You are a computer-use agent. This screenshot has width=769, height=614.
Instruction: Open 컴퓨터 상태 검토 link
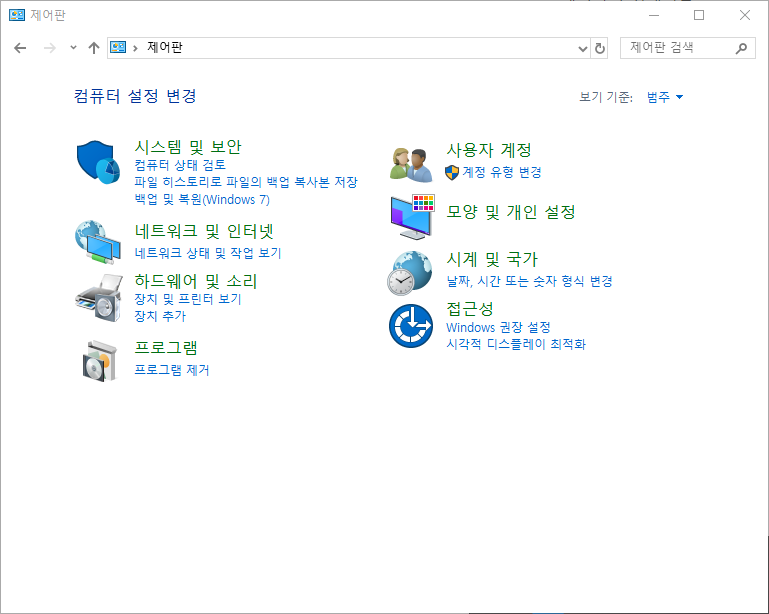[x=180, y=164]
